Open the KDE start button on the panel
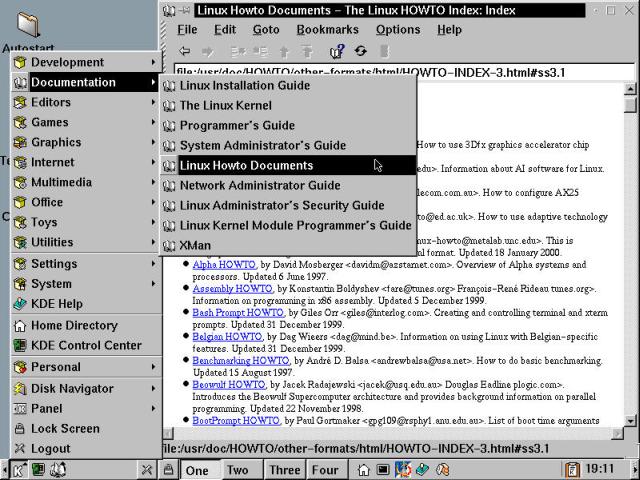The height and width of the screenshot is (480, 640). pyautogui.click(x=19, y=469)
